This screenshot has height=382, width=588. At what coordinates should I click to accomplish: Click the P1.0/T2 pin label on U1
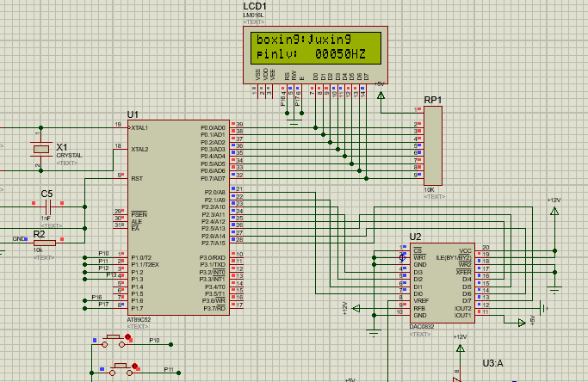click(x=141, y=257)
